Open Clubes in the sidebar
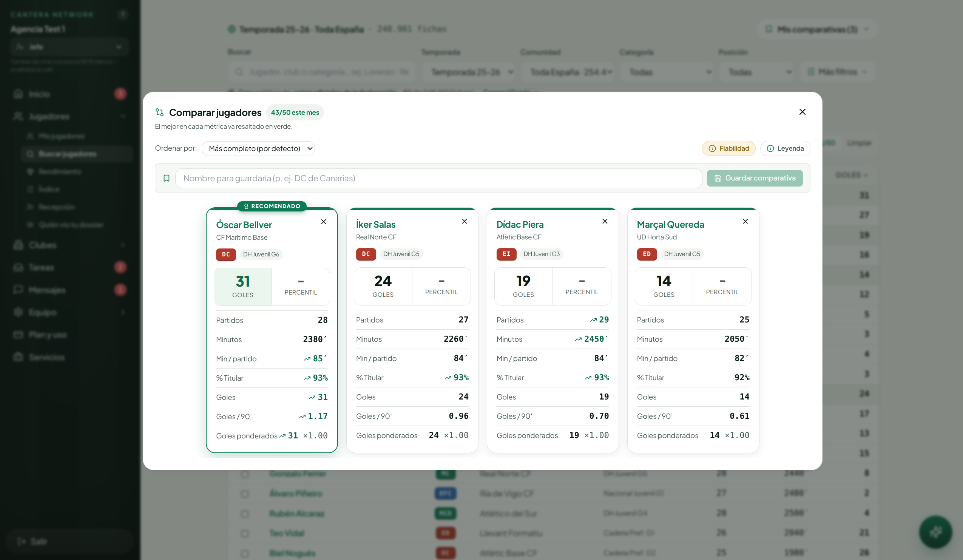 click(69, 245)
